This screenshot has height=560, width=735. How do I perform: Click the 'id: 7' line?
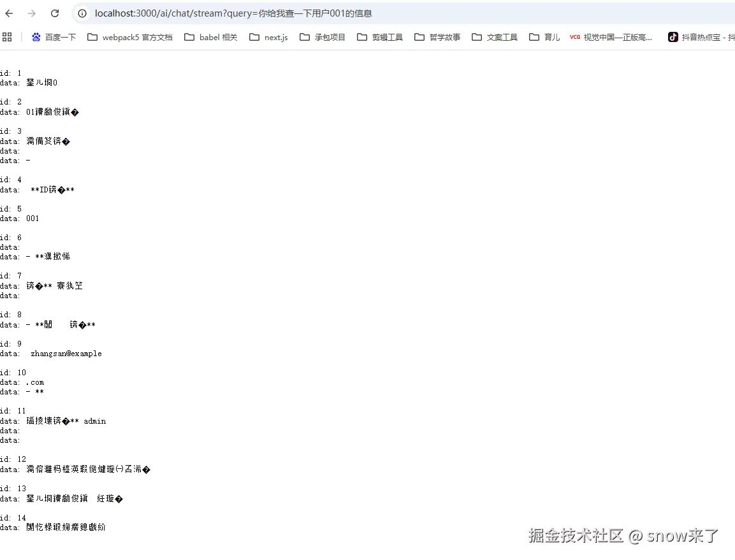click(x=11, y=276)
